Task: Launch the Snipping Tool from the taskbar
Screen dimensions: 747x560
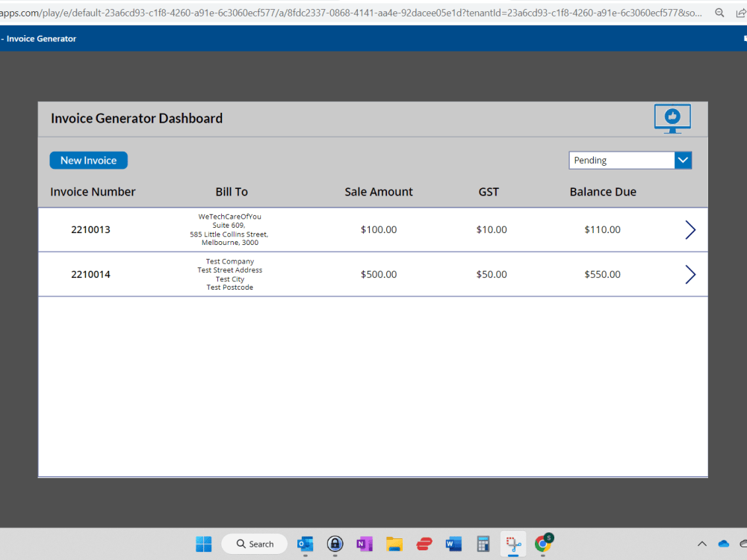Action: 513,544
